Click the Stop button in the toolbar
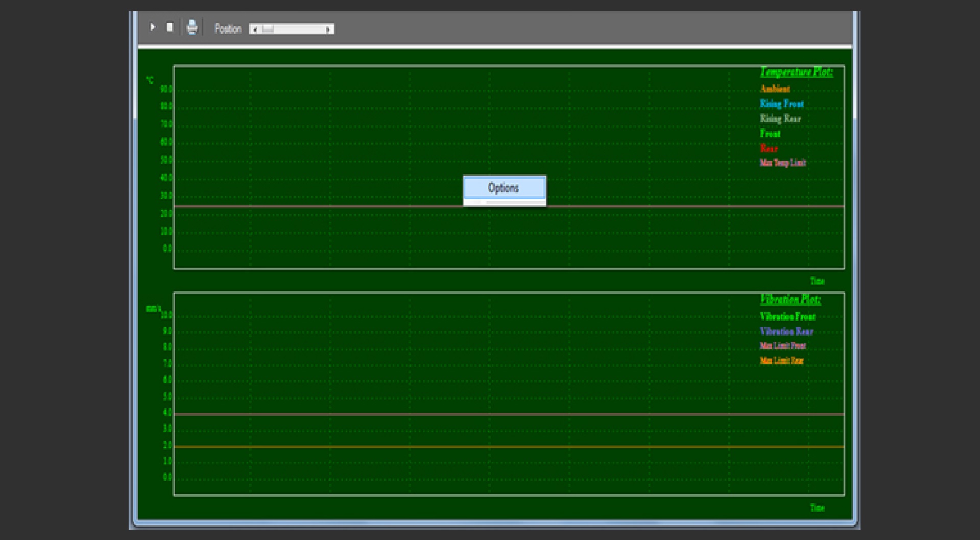The image size is (980, 540). [x=170, y=28]
